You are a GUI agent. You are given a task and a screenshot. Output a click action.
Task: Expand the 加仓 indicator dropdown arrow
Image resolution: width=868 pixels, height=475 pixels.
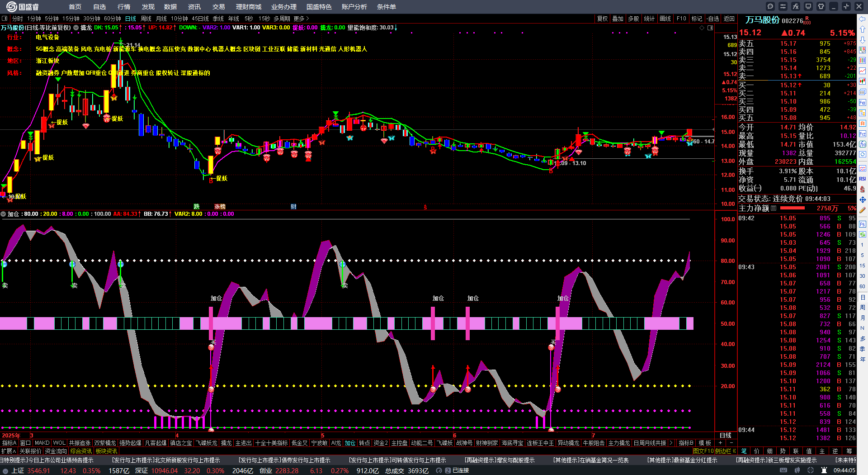[x=4, y=214]
